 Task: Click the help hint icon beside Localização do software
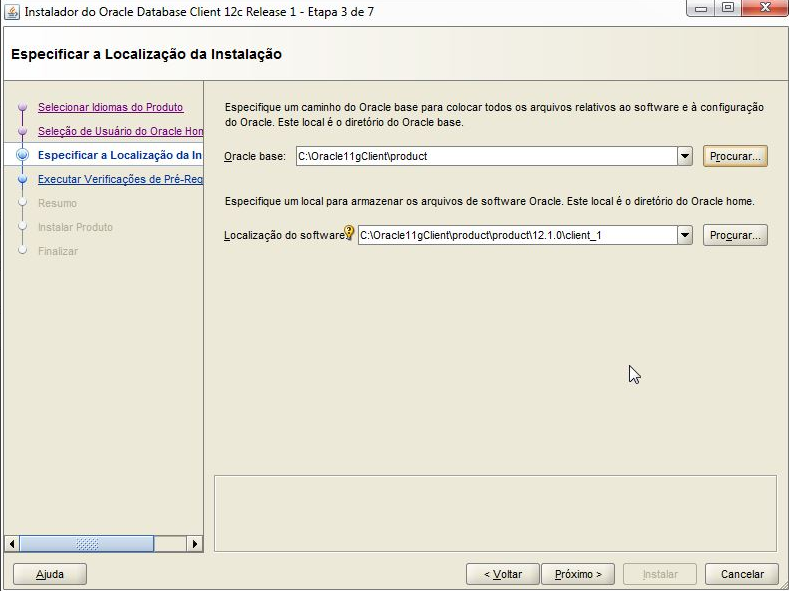point(349,233)
